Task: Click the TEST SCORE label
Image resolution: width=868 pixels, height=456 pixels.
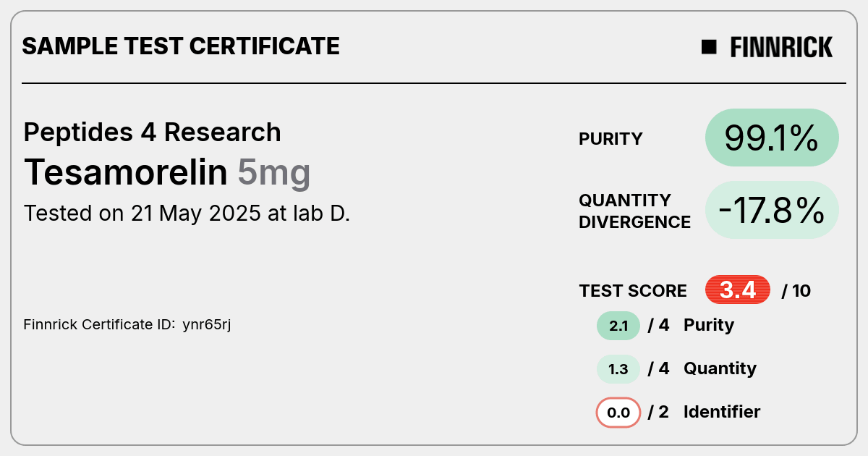Action: point(633,291)
